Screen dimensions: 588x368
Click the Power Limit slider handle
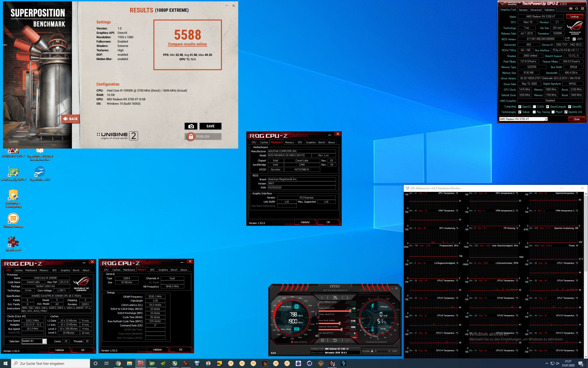350,311
